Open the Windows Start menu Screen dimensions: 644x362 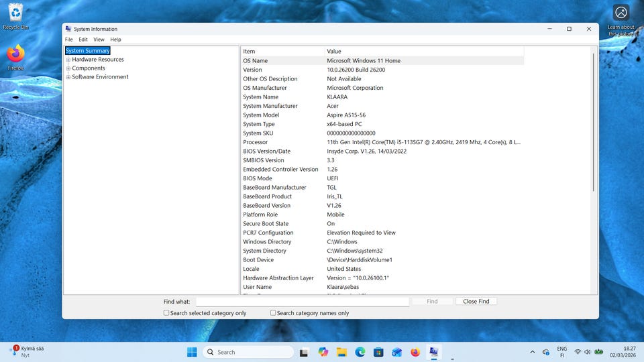click(192, 352)
